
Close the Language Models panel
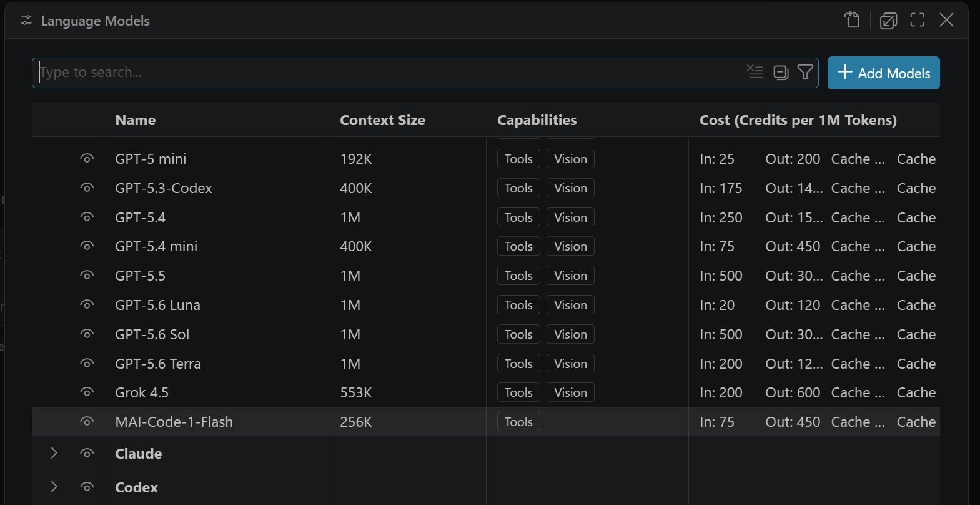coord(946,20)
